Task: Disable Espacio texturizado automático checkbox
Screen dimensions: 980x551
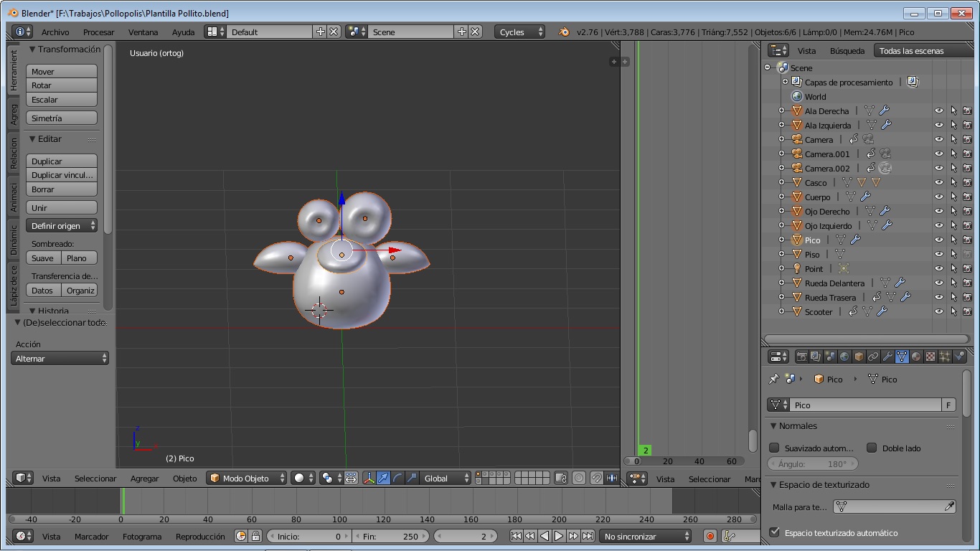Action: click(774, 532)
